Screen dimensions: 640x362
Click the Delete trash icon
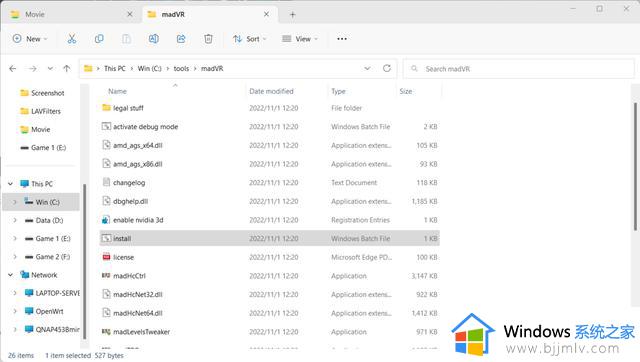[x=208, y=39]
